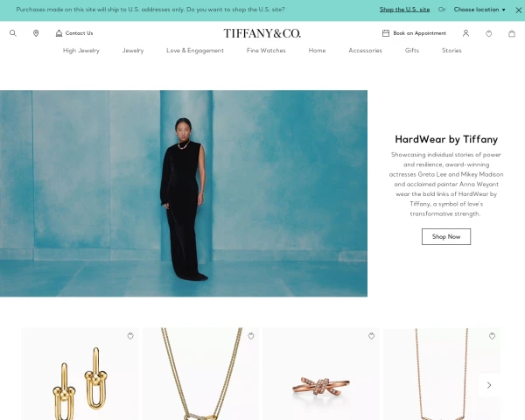The width and height of the screenshot is (525, 420).
Task: Click the Book an Appointment calendar icon
Action: pyautogui.click(x=386, y=33)
